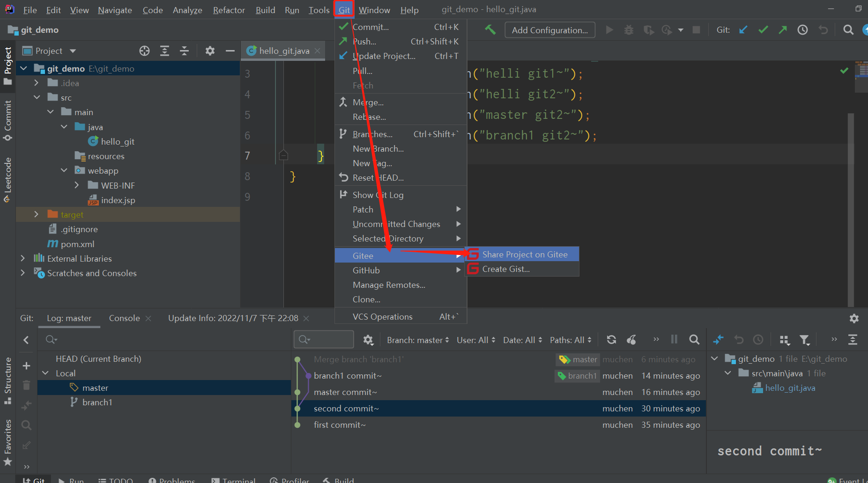Screen dimensions: 868x483
Task: Expand Scratches and Consoles node
Action: (x=23, y=273)
